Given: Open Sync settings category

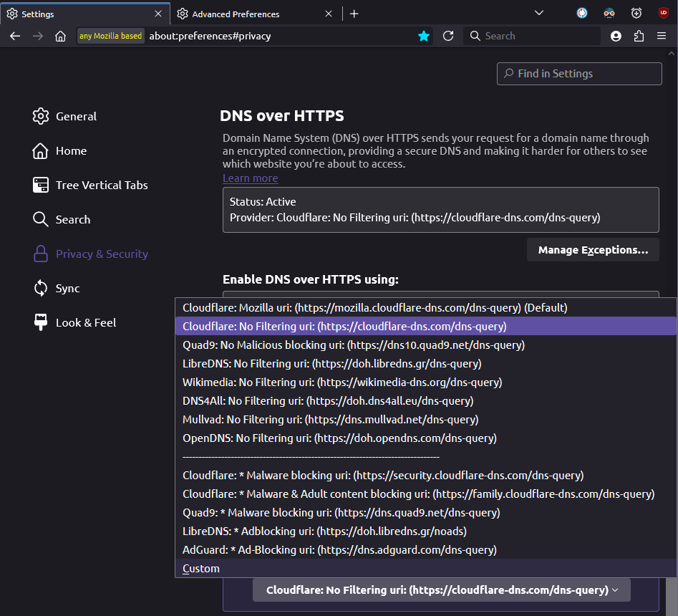Looking at the screenshot, I should pyautogui.click(x=57, y=288).
